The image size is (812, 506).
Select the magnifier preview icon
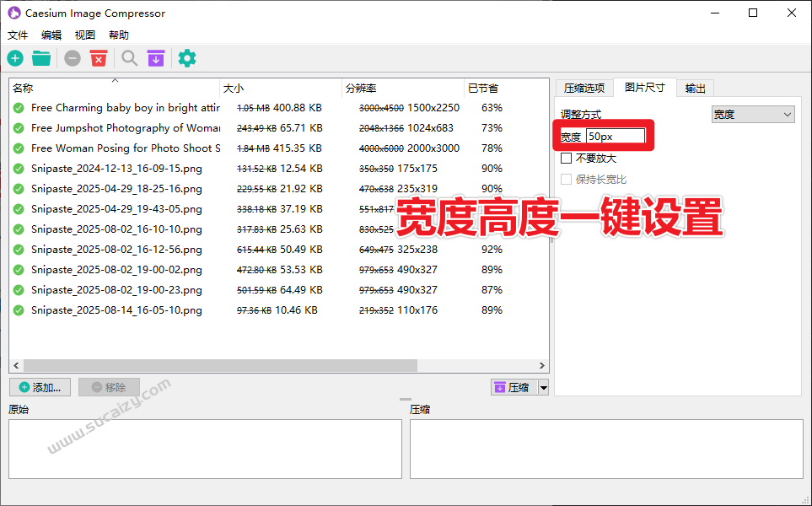tap(128, 58)
